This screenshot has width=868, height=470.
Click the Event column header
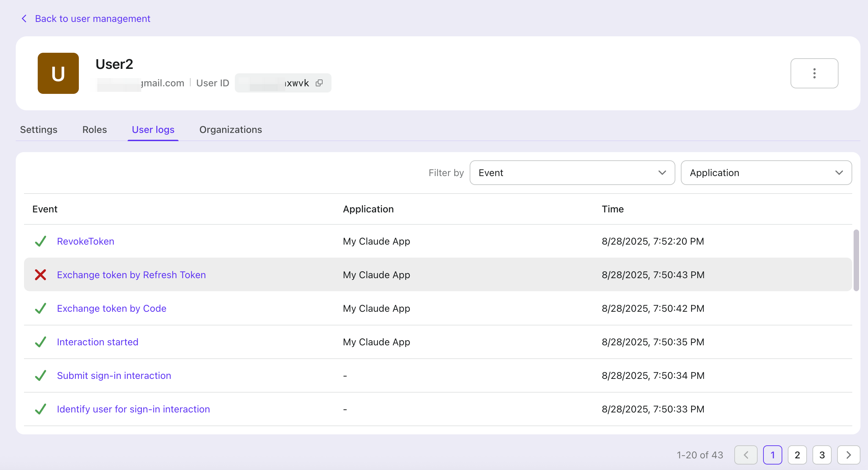click(x=45, y=209)
